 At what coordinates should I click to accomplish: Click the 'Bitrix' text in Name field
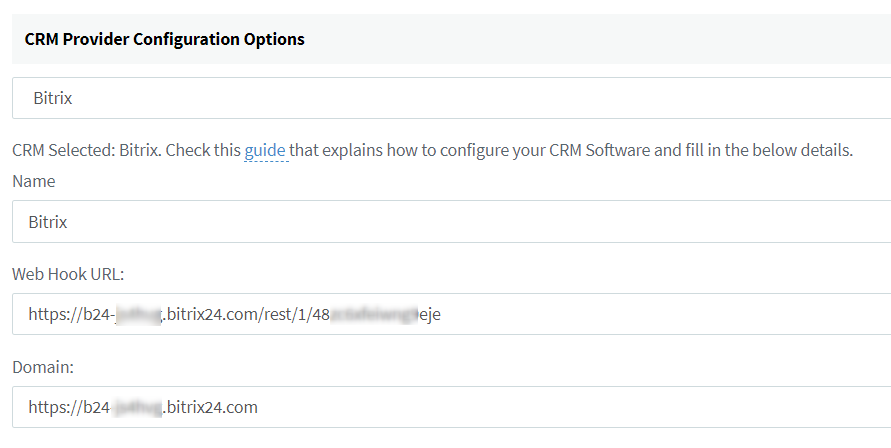(48, 222)
